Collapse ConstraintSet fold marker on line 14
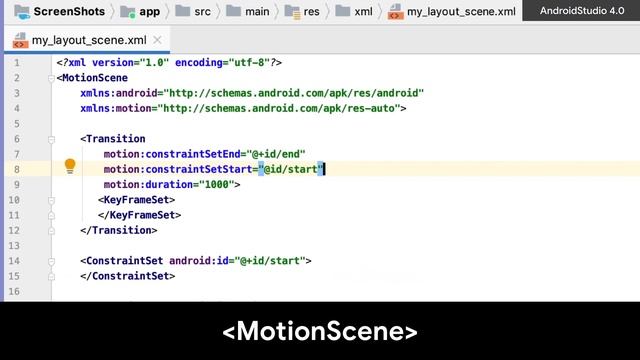Viewport: 640px width, 360px height. tap(51, 261)
